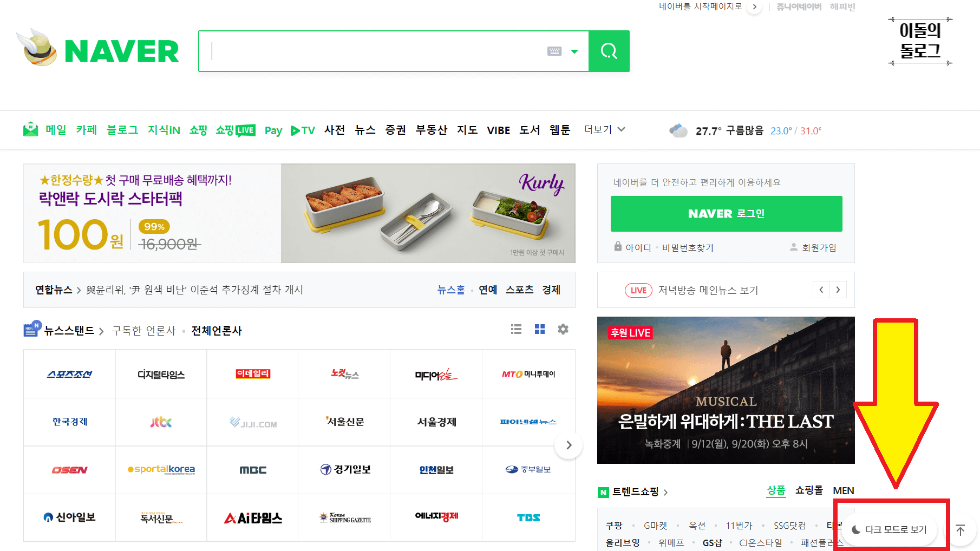Open 뉴스 in top navigation
This screenshot has width=980, height=551.
tap(365, 130)
